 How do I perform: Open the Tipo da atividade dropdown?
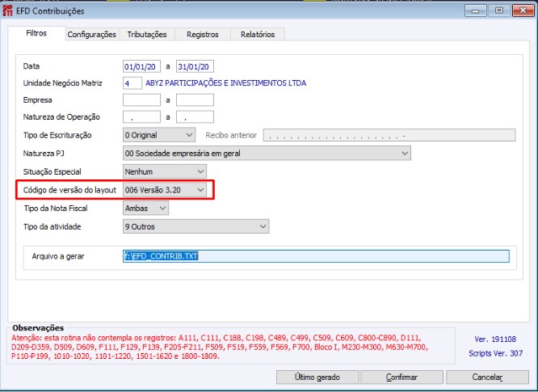click(x=196, y=226)
